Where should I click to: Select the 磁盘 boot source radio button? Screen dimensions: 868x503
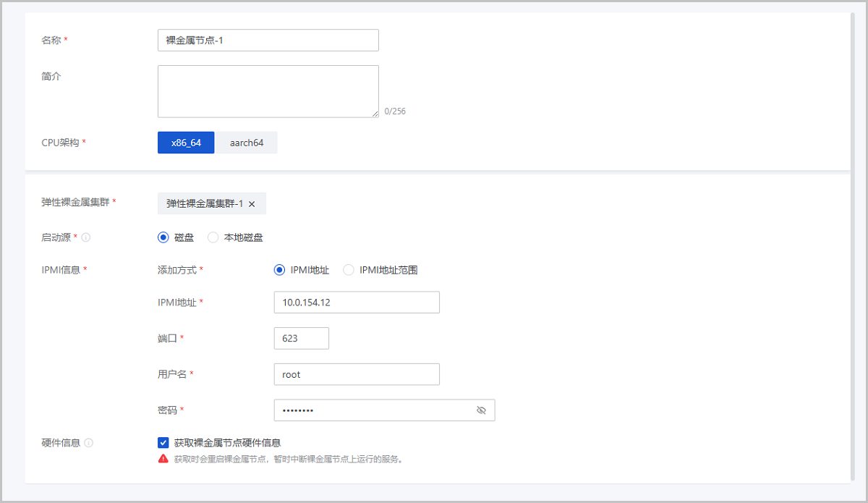tap(163, 237)
